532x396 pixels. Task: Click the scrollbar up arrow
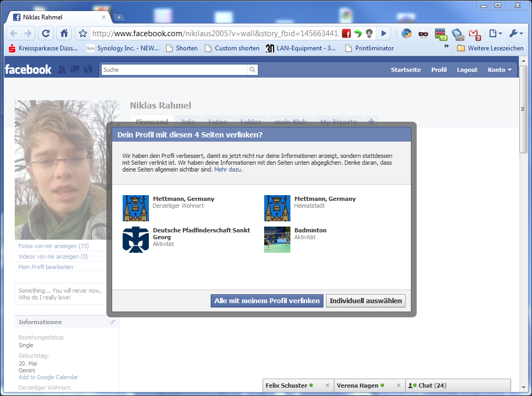point(524,61)
